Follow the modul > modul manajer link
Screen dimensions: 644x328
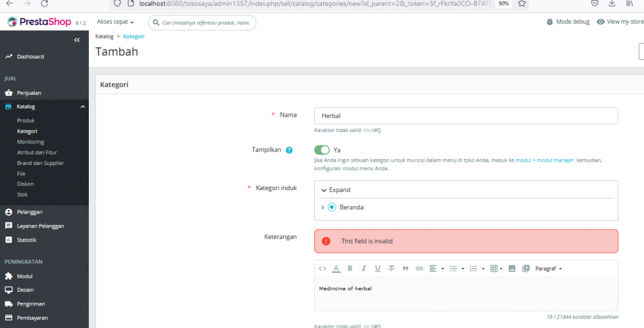click(x=545, y=160)
